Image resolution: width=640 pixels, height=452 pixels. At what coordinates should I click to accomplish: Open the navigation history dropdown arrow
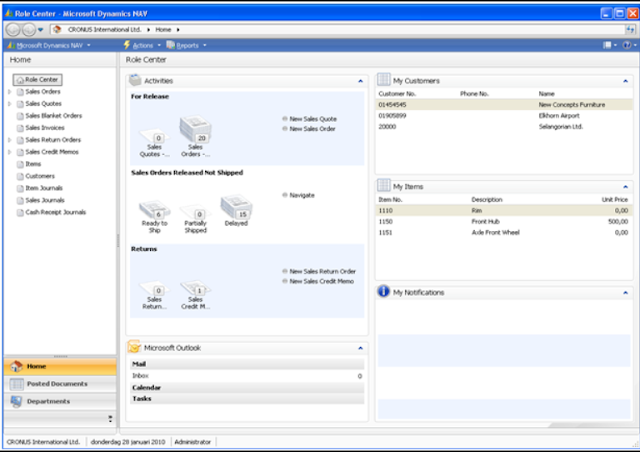(40, 30)
